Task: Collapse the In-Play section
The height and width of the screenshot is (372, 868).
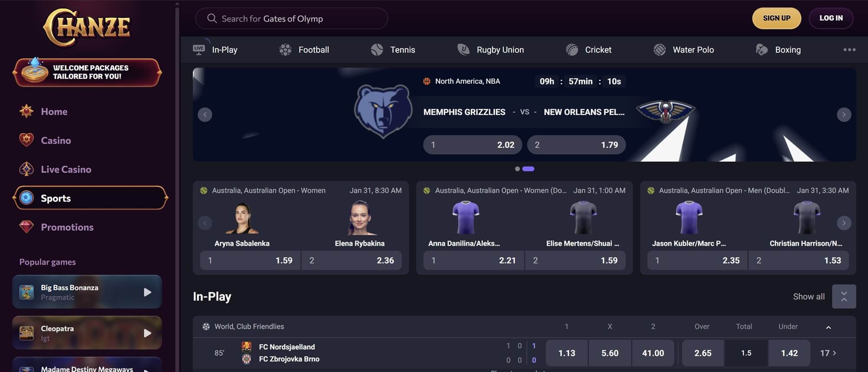Action: pyautogui.click(x=844, y=297)
